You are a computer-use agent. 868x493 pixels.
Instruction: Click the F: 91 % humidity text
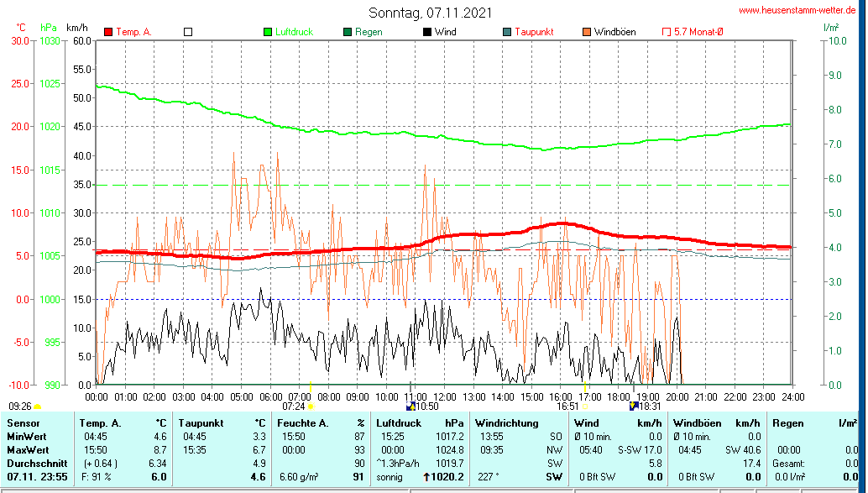96,477
